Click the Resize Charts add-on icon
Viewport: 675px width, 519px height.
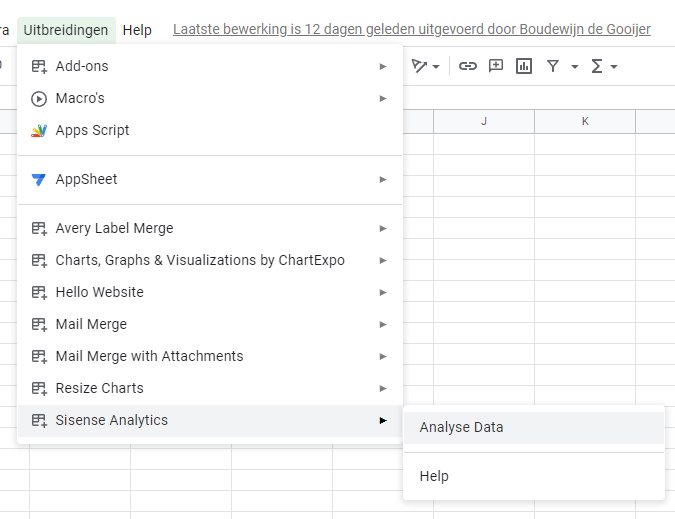pos(39,388)
